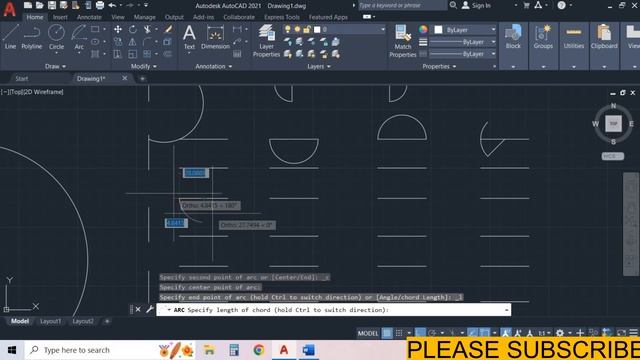640x360 pixels.
Task: Expand the Draw panel
Action: pos(55,66)
